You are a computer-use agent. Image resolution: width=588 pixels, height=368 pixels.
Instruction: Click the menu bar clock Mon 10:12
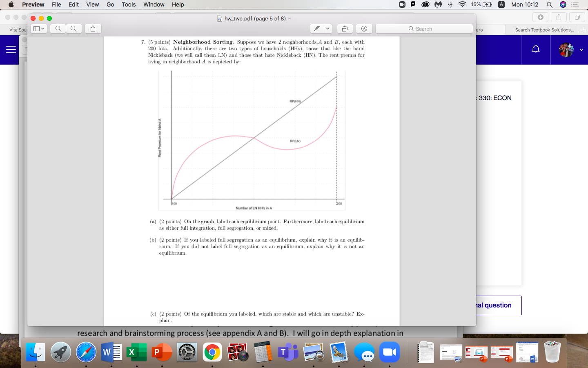click(x=525, y=4)
